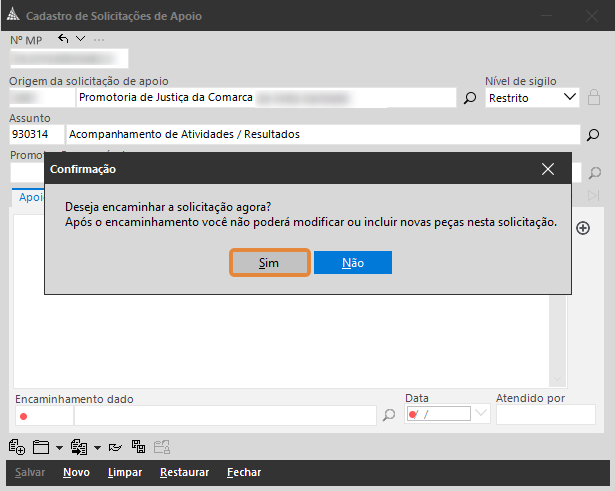Screen dimensions: 615x491
Task: Open the Nível de sigilo dropdown
Action: click(570, 97)
